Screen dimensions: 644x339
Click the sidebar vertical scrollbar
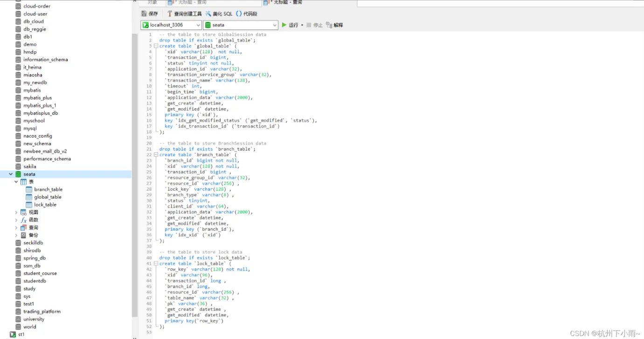pyautogui.click(x=135, y=176)
